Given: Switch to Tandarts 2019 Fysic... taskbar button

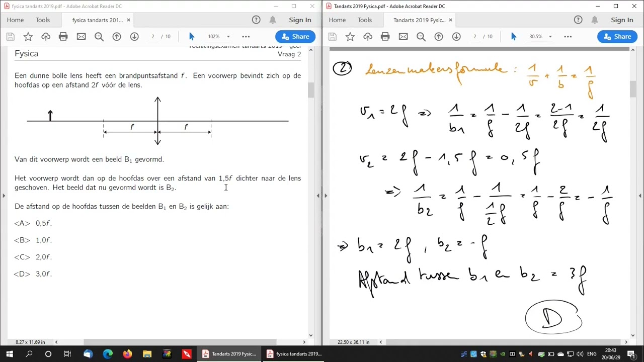Looking at the screenshot, I should 229,354.
